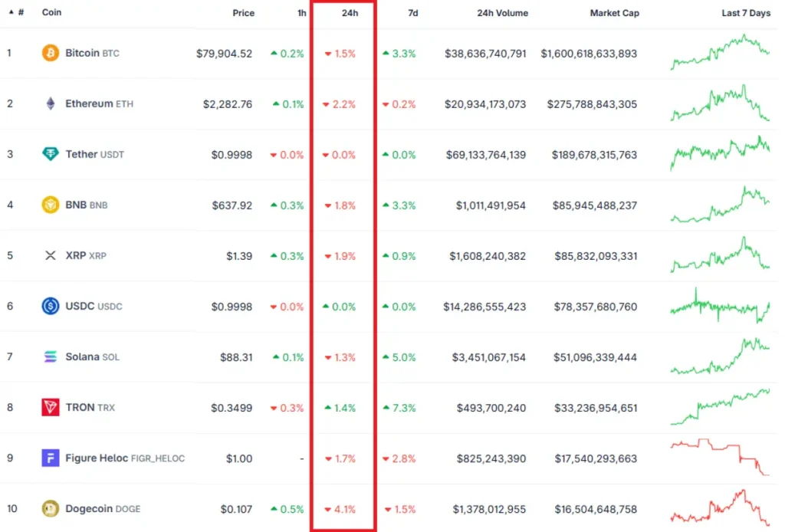Viewport: 785px width, 532px height.
Task: Open Figure Heloc's red sparkline chart
Action: click(720, 458)
